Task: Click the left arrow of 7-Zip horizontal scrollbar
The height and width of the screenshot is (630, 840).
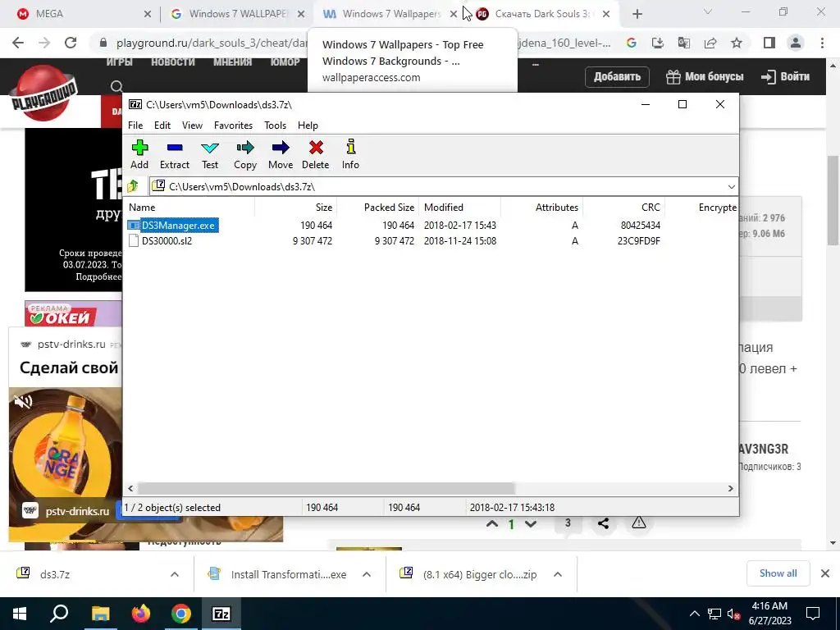Action: 130,489
